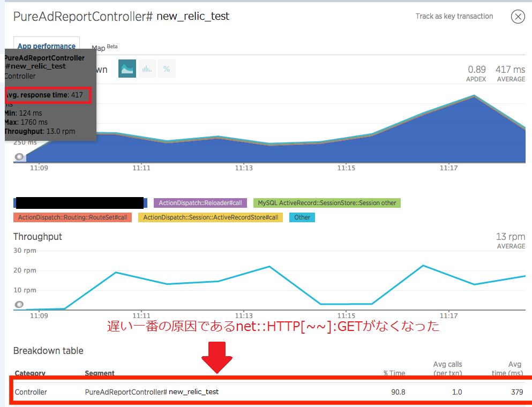This screenshot has height=407, width=532.
Task: Switch to the area chart view icon
Action: (x=127, y=69)
